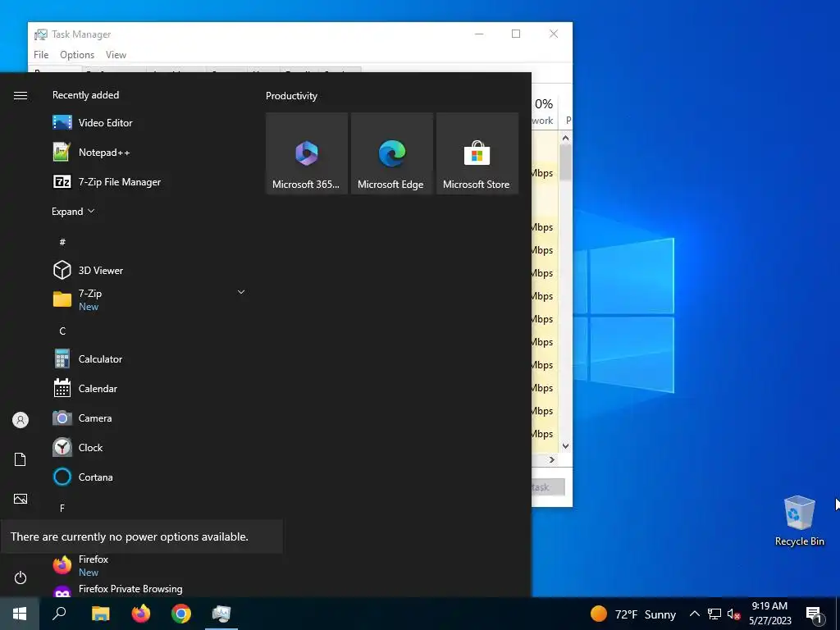Open the Documents shortcut in Start sidebar
840x630 pixels.
[21, 459]
